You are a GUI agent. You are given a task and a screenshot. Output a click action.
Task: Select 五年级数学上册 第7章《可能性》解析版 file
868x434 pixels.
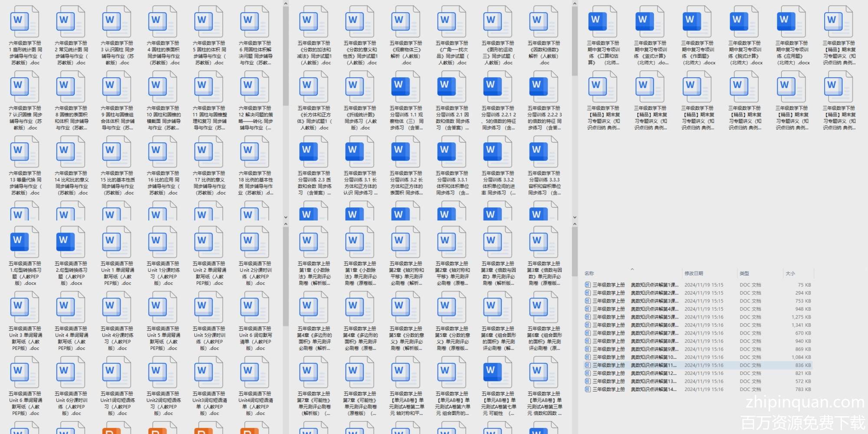point(314,373)
